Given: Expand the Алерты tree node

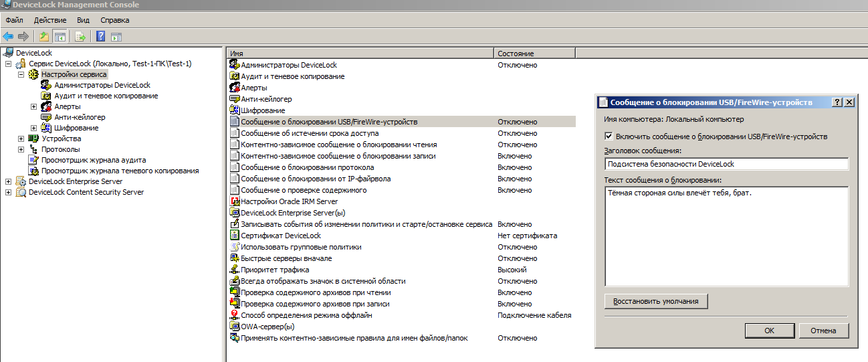Looking at the screenshot, I should click(33, 106).
